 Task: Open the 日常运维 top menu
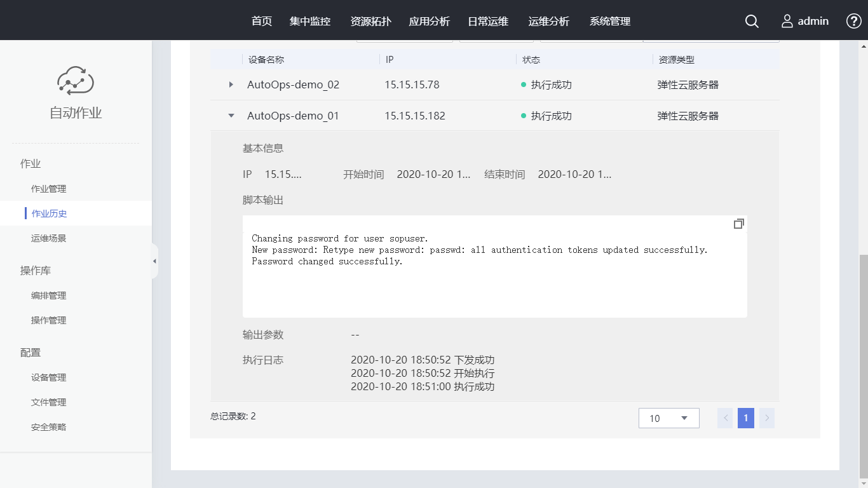tap(488, 21)
